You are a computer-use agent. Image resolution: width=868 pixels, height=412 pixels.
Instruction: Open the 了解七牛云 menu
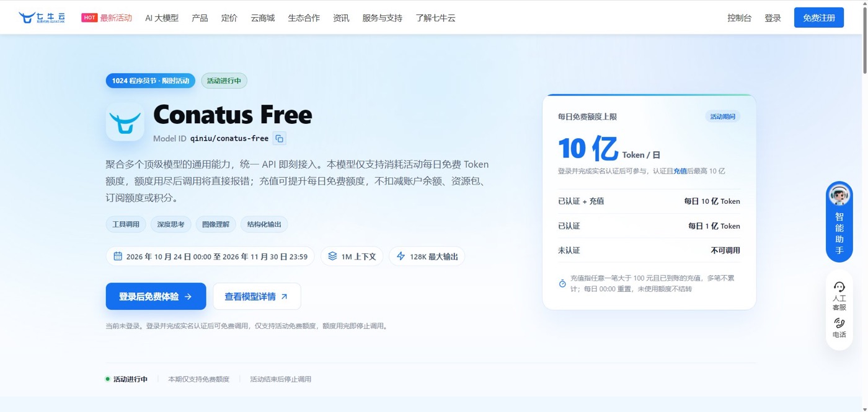(x=435, y=18)
